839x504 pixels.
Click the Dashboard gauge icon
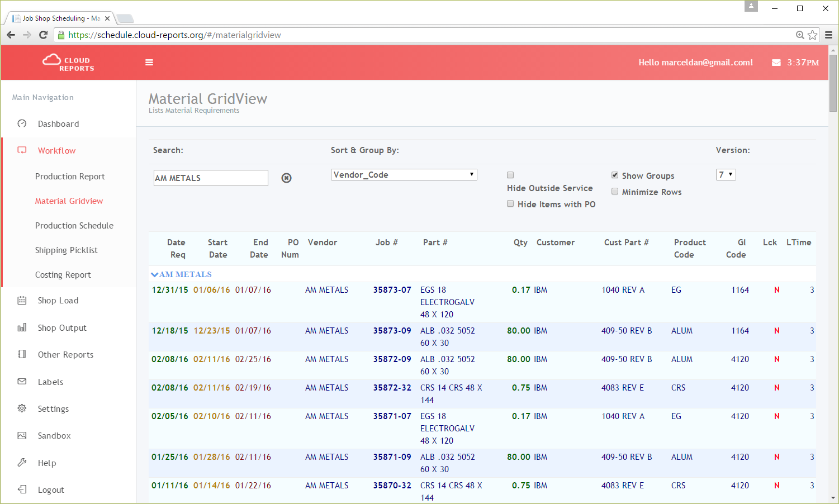[x=22, y=123]
